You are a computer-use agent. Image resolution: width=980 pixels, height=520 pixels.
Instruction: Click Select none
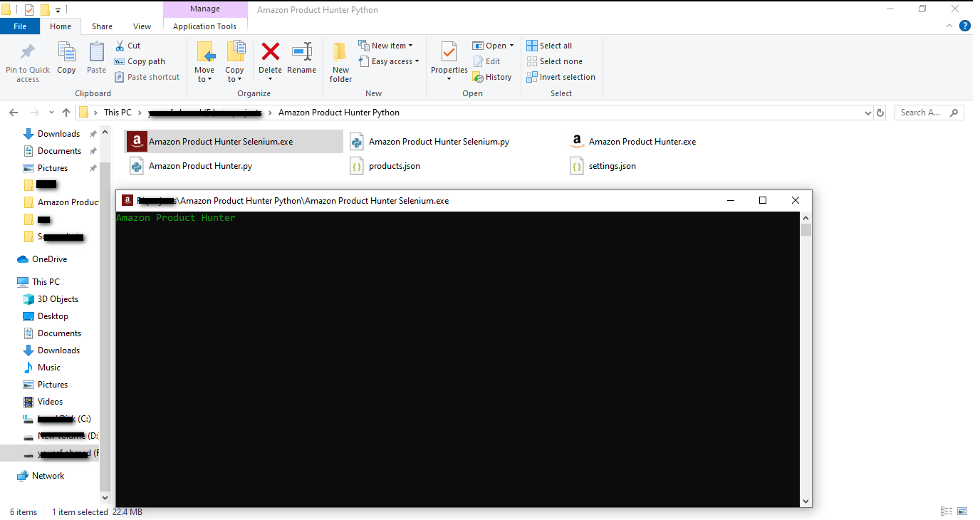[x=554, y=61]
